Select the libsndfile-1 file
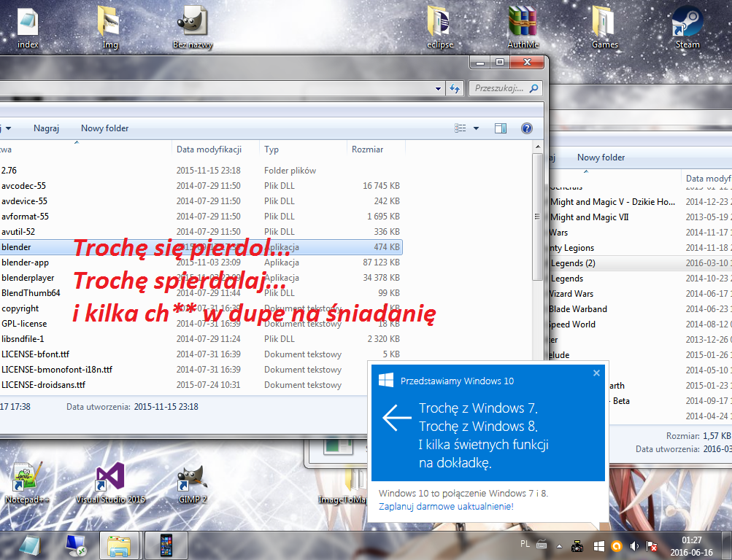This screenshot has height=560, width=732. point(201,339)
